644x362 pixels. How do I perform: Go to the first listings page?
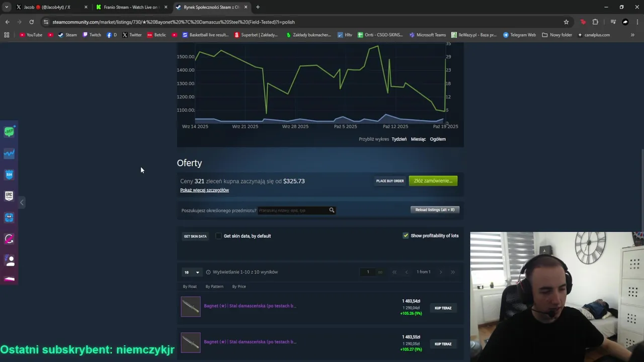coord(394,272)
